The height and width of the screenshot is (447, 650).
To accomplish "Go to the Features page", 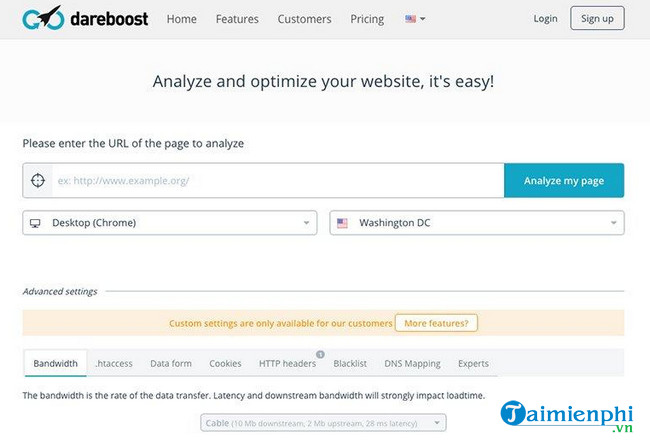I will (x=237, y=19).
